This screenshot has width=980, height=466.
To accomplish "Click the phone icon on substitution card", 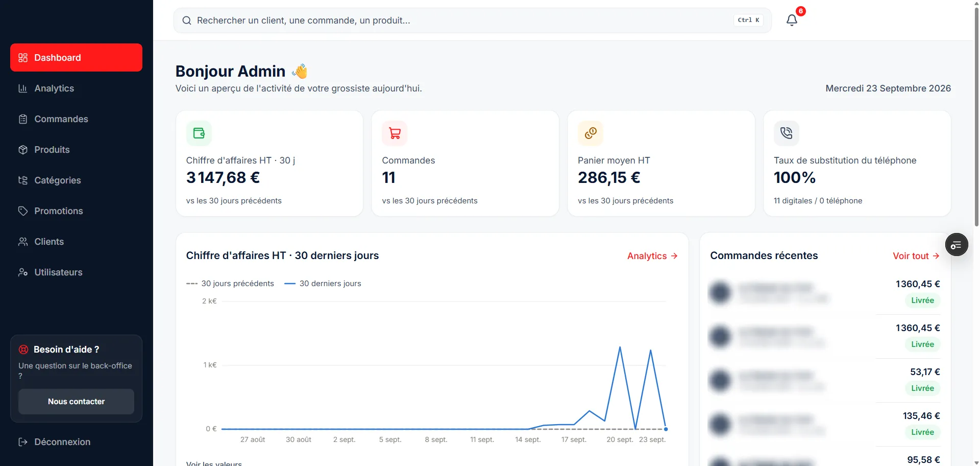I will pos(787,133).
